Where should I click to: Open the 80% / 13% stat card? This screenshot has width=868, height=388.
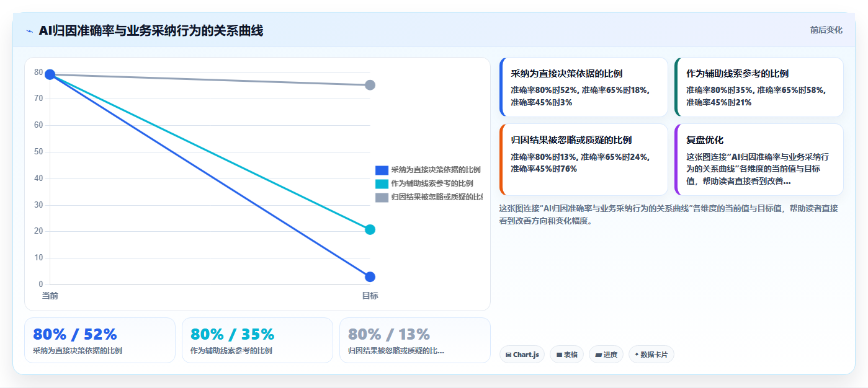click(415, 340)
